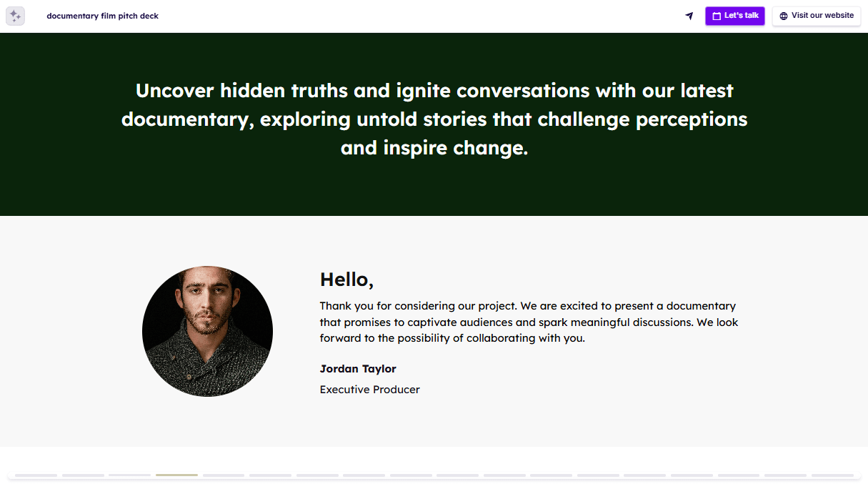This screenshot has height=484, width=868.
Task: Select the highlighted current slide progress segment
Action: tap(176, 475)
